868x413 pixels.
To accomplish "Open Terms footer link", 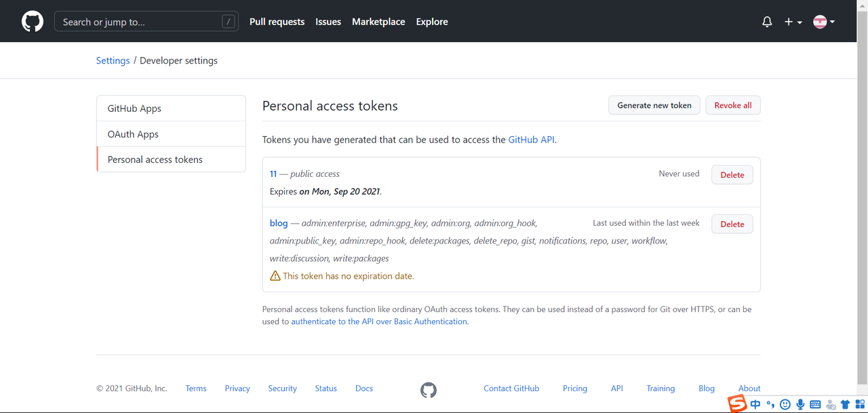I will [196, 389].
